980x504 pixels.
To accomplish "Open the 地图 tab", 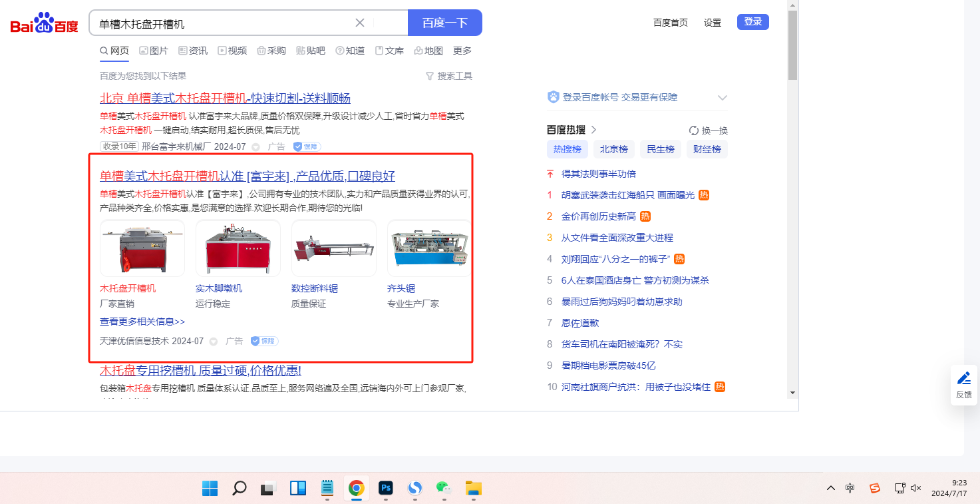I will pyautogui.click(x=428, y=51).
